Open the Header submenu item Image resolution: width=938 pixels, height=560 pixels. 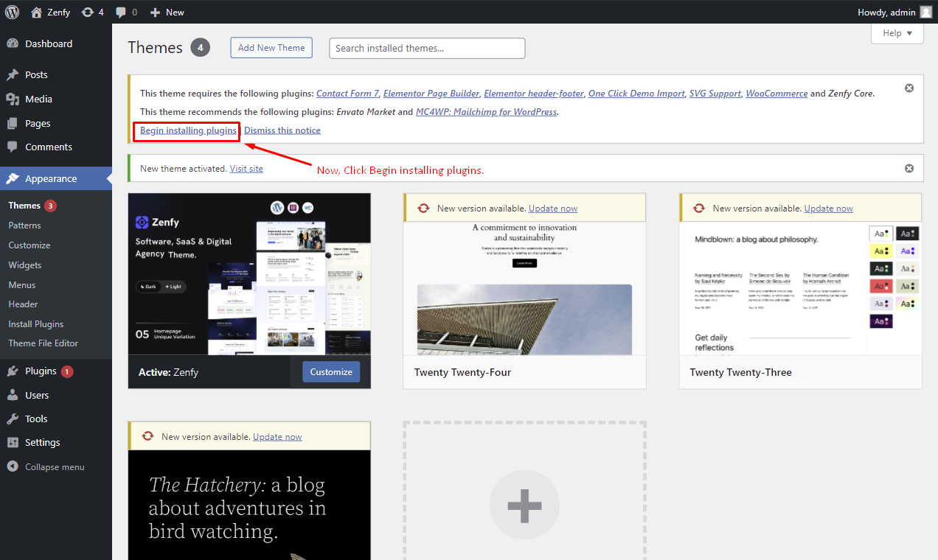click(23, 304)
